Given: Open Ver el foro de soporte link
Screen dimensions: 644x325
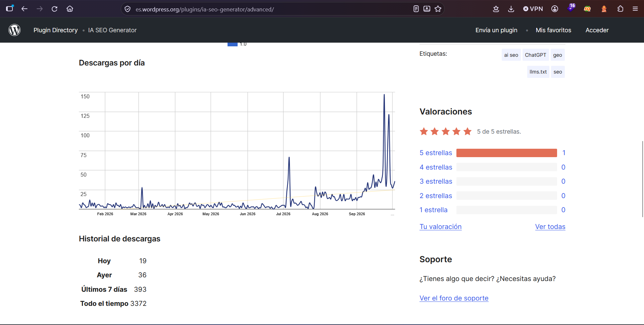Looking at the screenshot, I should [x=454, y=298].
